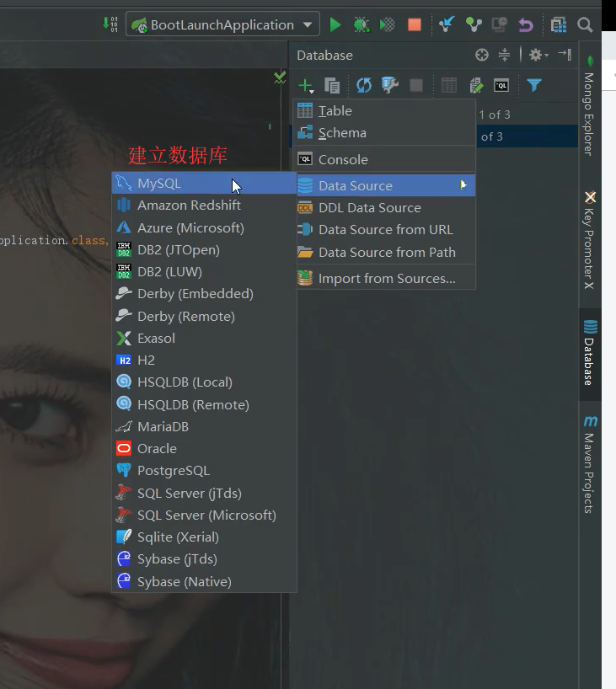This screenshot has height=689, width=616.
Task: Select DB2 (JTOpen) data source
Action: (x=205, y=250)
